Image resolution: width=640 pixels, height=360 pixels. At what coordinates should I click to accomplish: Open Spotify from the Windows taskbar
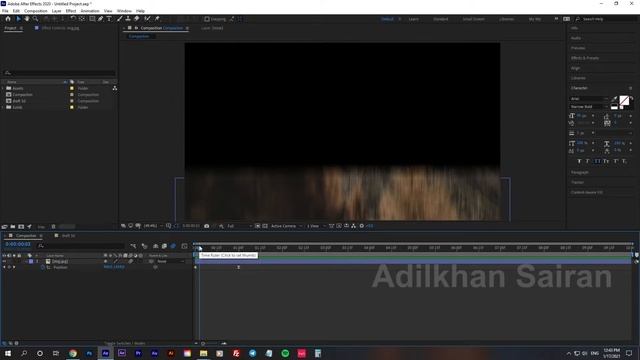285,353
